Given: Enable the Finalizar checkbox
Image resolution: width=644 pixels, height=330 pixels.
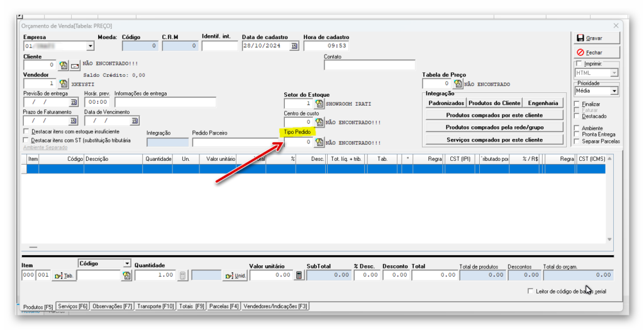Looking at the screenshot, I should (577, 104).
